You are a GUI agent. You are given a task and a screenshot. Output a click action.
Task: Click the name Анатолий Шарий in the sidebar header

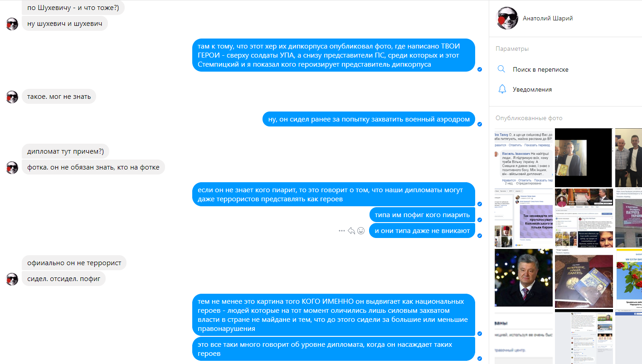(548, 19)
